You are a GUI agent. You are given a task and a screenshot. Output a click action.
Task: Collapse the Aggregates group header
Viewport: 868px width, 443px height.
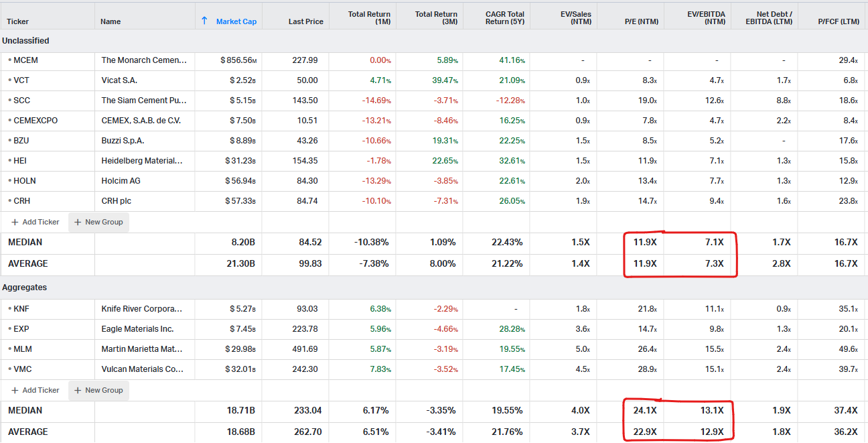[x=25, y=288]
